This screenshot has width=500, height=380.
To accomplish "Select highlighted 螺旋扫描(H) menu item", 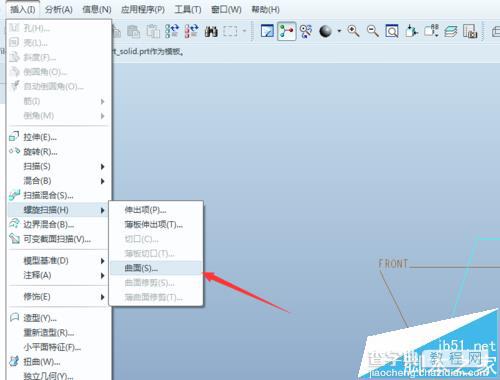I will (x=58, y=210).
